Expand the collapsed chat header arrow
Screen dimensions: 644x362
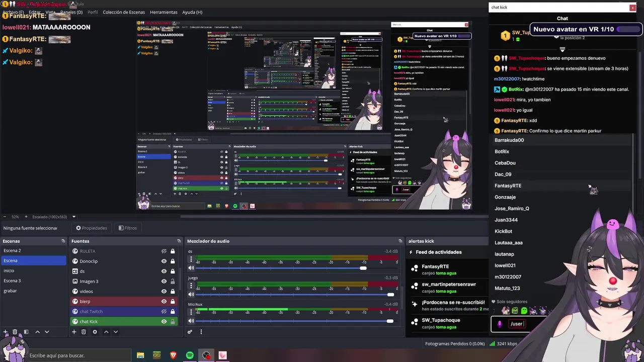(562, 49)
